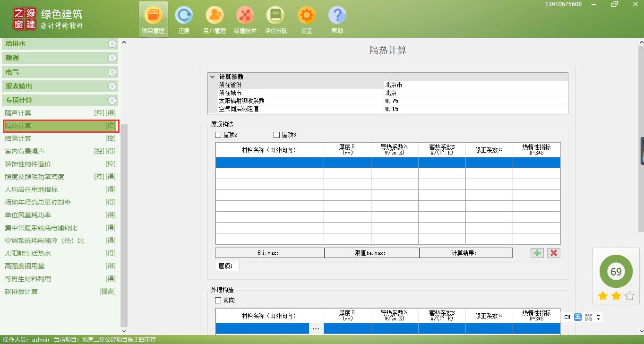
Task: Click the 所在省份 value 北京市
Action: pos(476,85)
